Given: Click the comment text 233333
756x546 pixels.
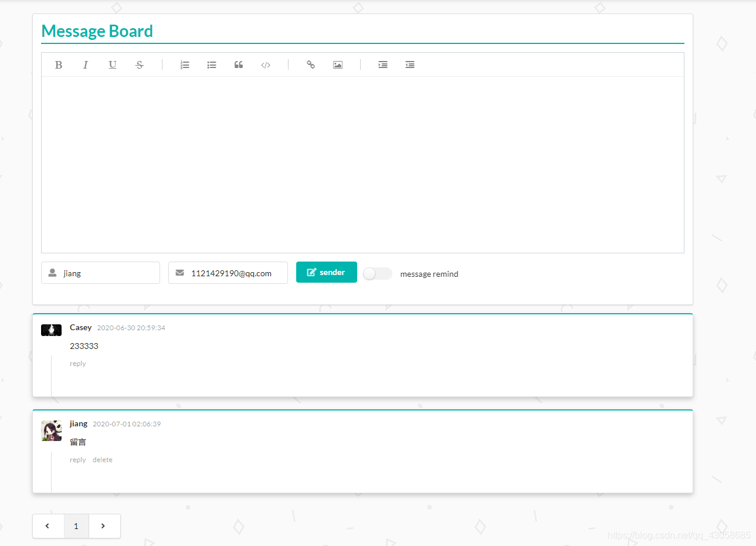Looking at the screenshot, I should click(84, 346).
